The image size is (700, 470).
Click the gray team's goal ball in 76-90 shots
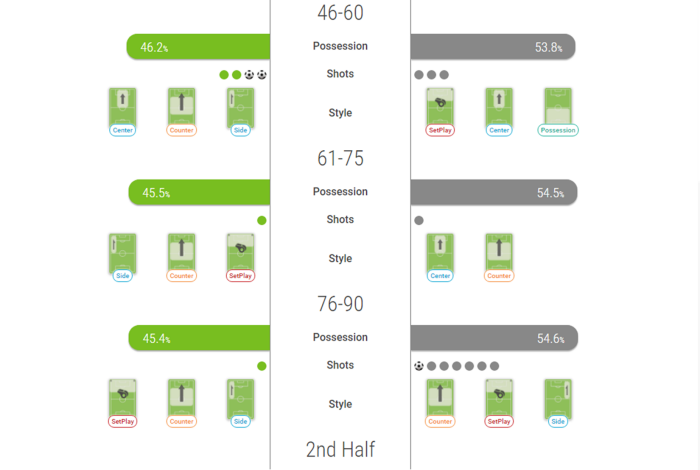click(419, 366)
